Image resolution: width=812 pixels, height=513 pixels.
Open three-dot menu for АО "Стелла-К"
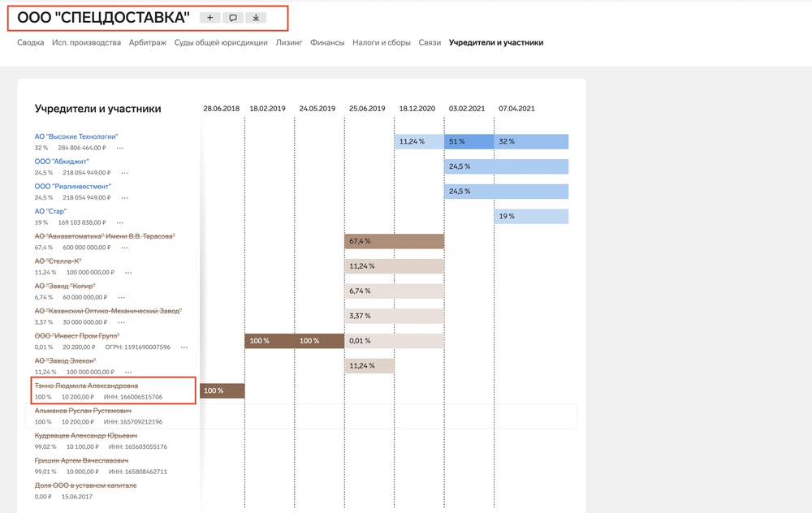127,272
